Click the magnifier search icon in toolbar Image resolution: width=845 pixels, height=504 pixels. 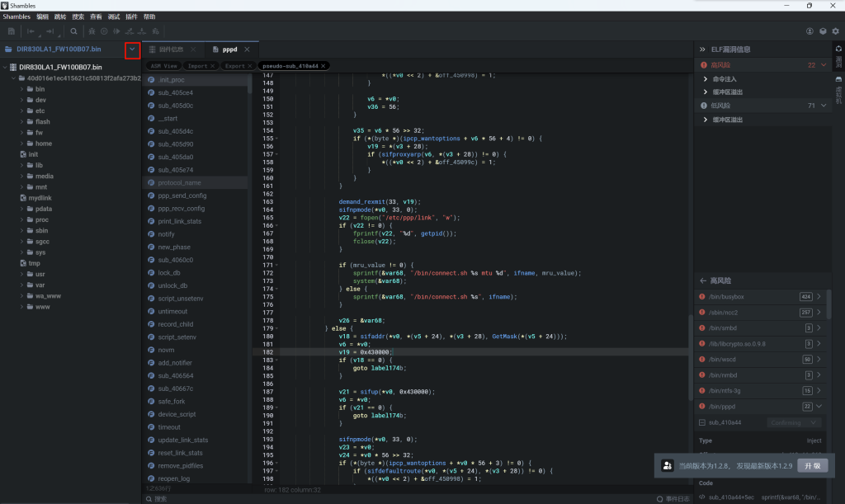[x=73, y=31]
